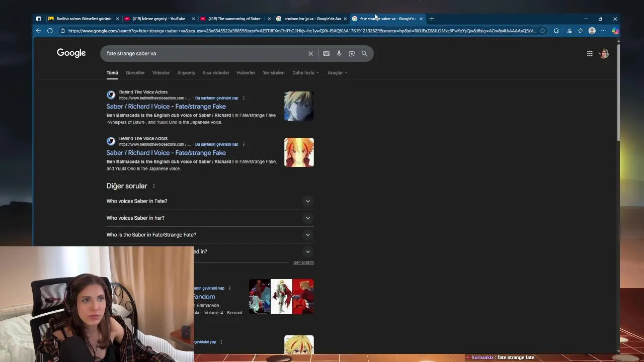644x362 pixels.
Task: Open the browser profile icon
Action: pyautogui.click(x=592, y=31)
